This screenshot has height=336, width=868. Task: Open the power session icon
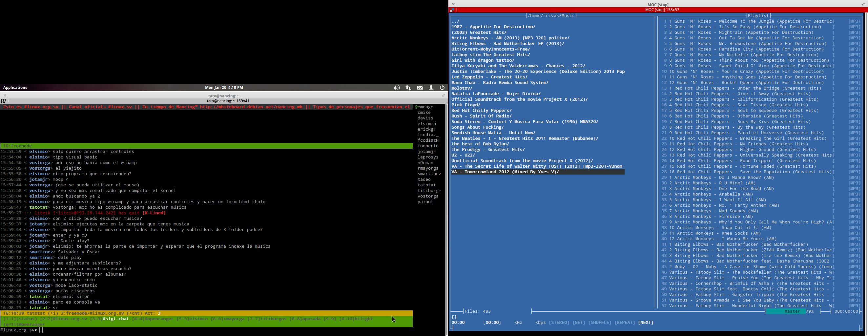[442, 88]
